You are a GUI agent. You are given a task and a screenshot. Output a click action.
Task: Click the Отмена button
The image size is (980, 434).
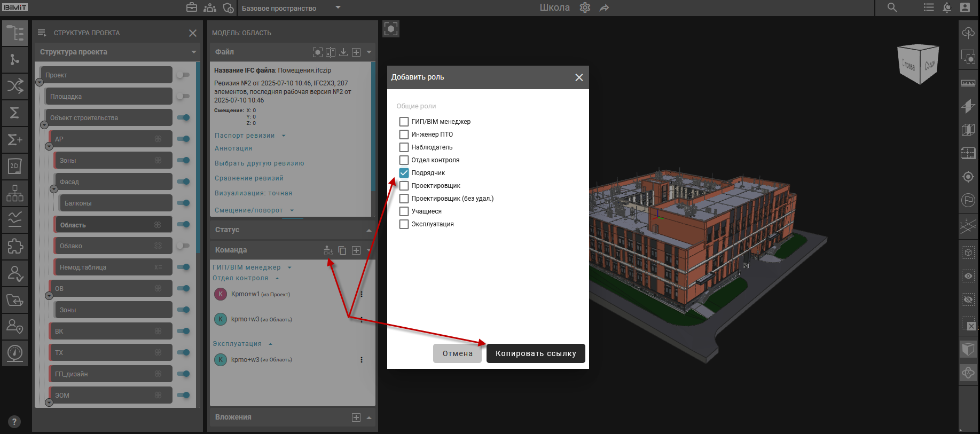457,353
